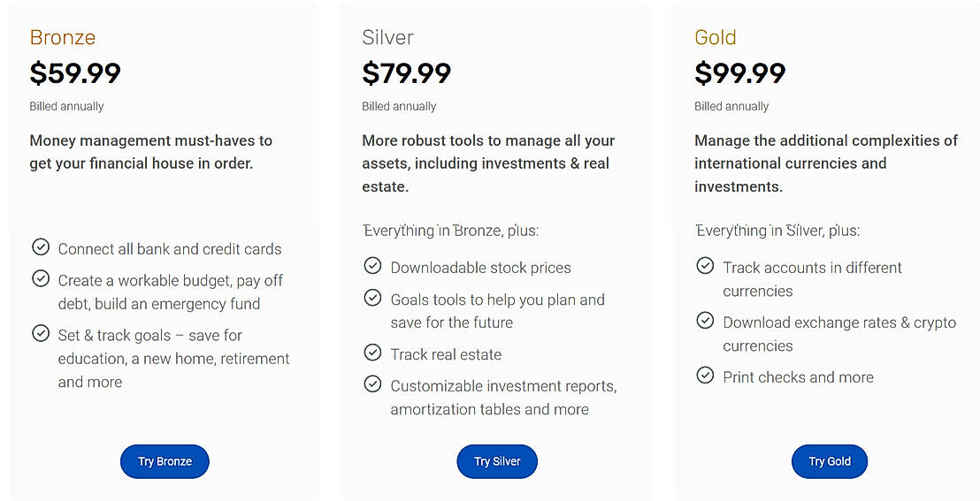Click the $59.99 Bronze price
The width and height of the screenshot is (980, 501).
click(75, 72)
